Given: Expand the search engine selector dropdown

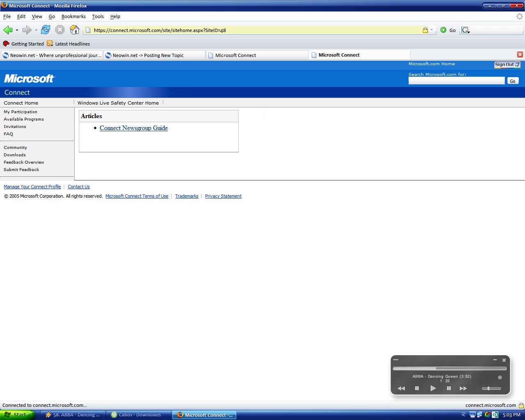Looking at the screenshot, I should (466, 30).
